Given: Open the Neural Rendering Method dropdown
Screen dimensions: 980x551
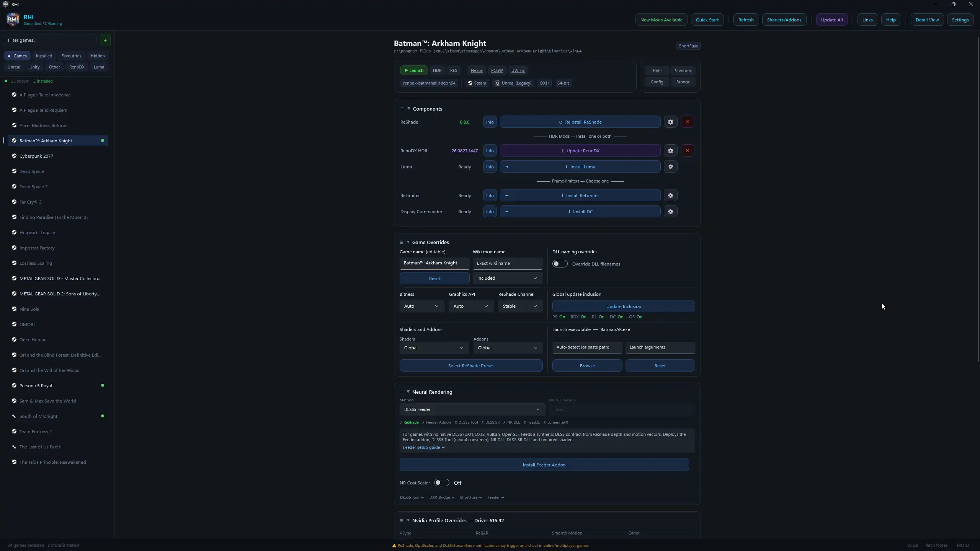Looking at the screenshot, I should pos(472,409).
